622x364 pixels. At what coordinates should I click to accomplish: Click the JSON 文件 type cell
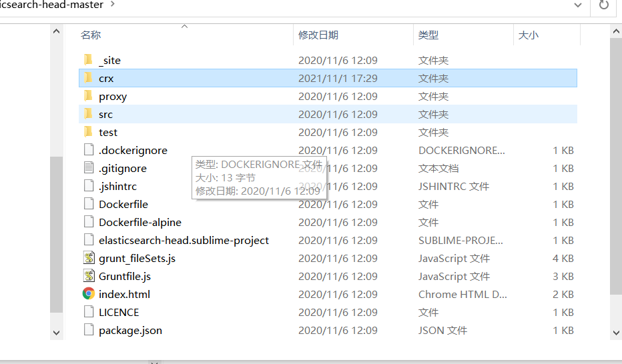pos(442,330)
